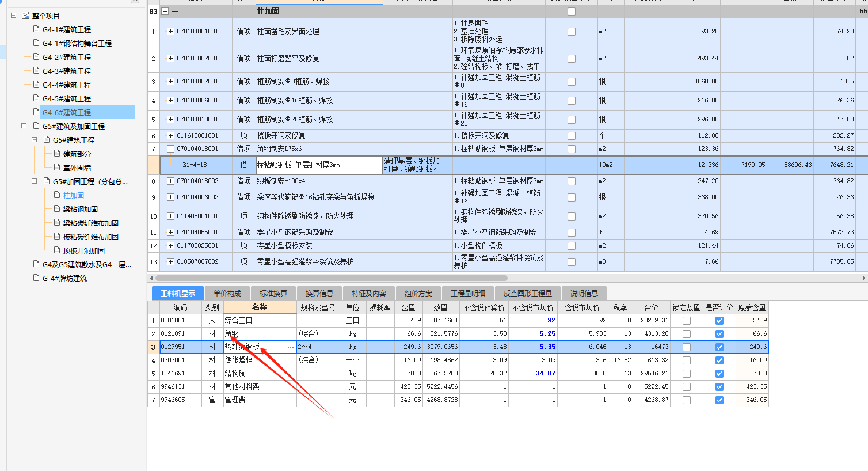
Task: Click the document icon beside 板粘碳纤维布加固
Action: [x=57, y=236]
